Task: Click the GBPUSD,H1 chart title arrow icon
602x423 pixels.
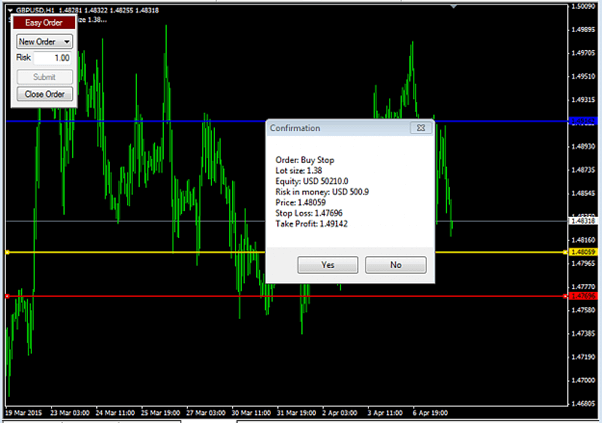Action: tap(10, 10)
